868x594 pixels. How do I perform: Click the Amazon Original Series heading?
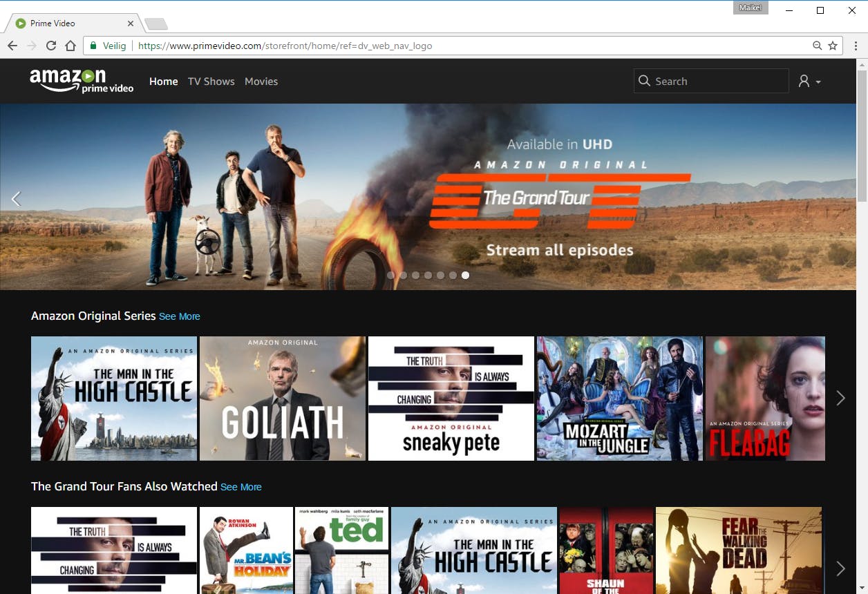pos(93,316)
